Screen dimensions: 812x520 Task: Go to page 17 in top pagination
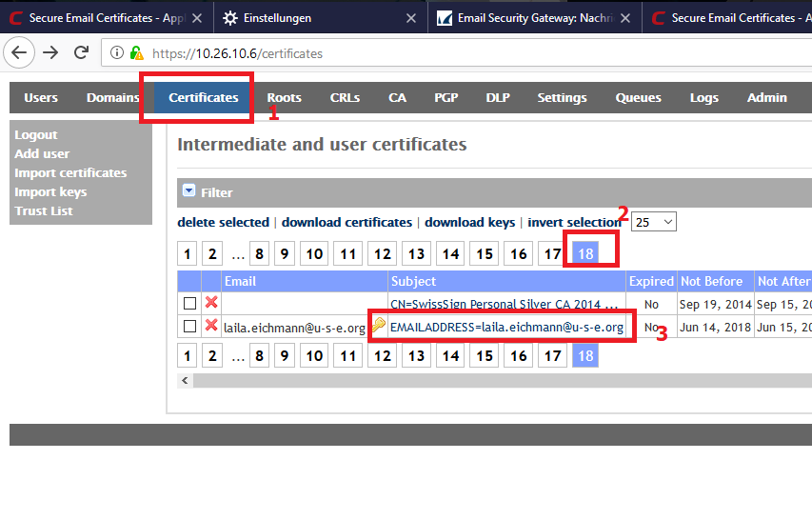tap(551, 253)
